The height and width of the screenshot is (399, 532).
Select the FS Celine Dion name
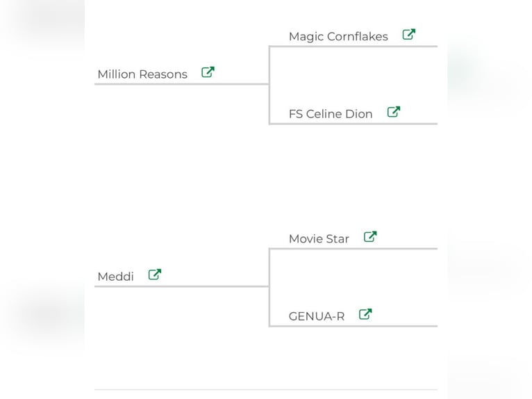point(331,114)
